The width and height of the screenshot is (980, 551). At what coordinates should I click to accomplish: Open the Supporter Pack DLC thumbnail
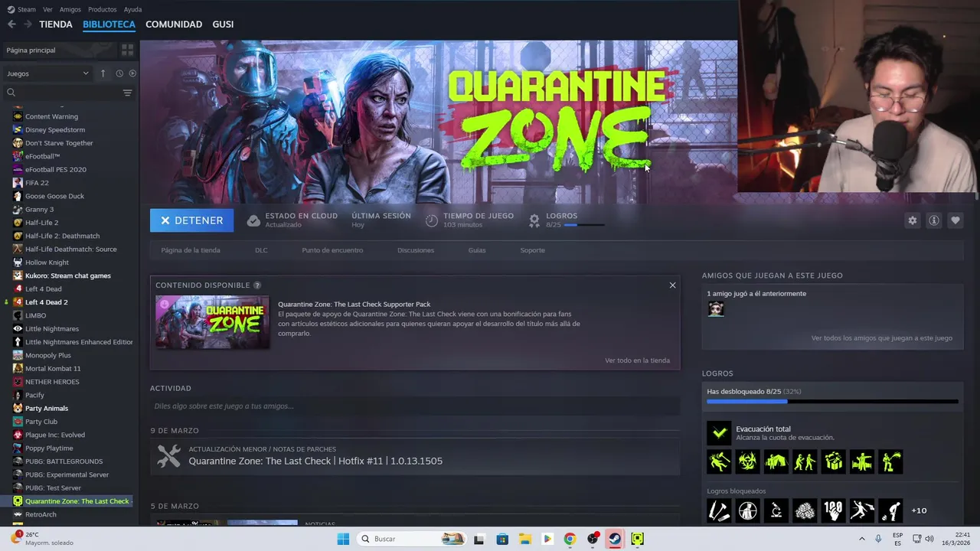click(212, 322)
